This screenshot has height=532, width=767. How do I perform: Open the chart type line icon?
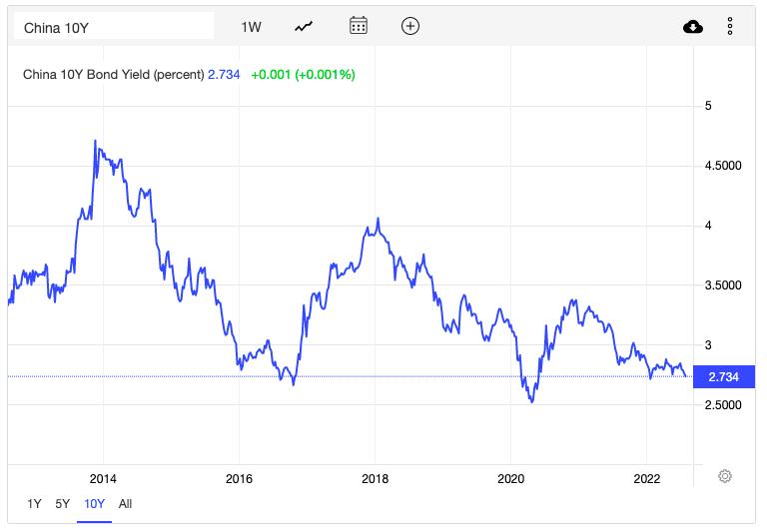click(304, 27)
